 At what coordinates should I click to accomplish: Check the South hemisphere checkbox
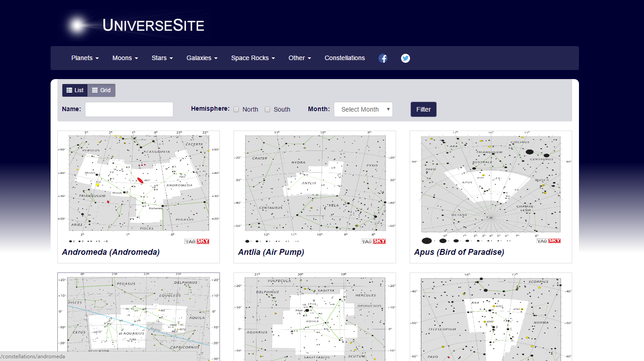point(266,109)
